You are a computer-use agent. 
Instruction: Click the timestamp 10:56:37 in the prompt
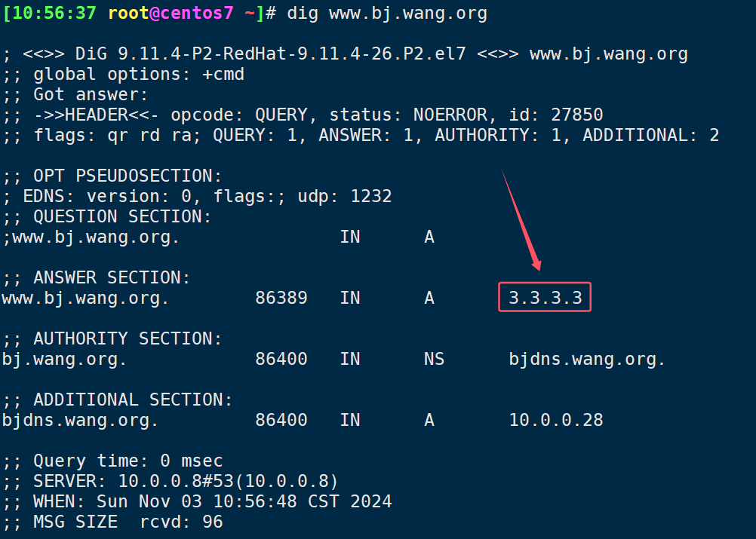tap(54, 13)
